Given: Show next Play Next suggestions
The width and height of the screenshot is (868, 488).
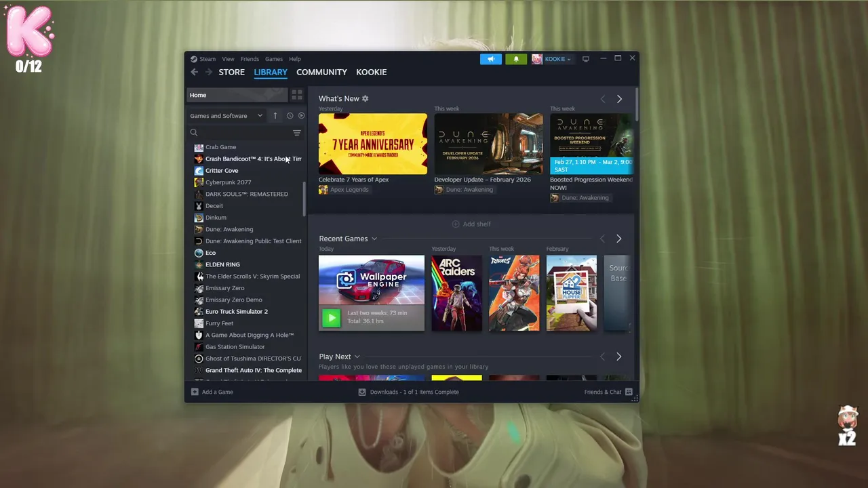Looking at the screenshot, I should (618, 357).
